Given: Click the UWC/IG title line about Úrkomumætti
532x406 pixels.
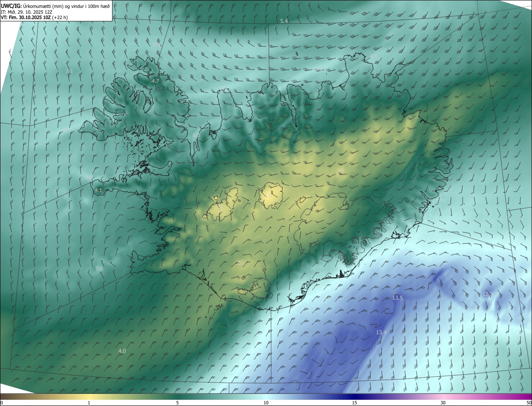Looking at the screenshot, I should (x=55, y=6).
